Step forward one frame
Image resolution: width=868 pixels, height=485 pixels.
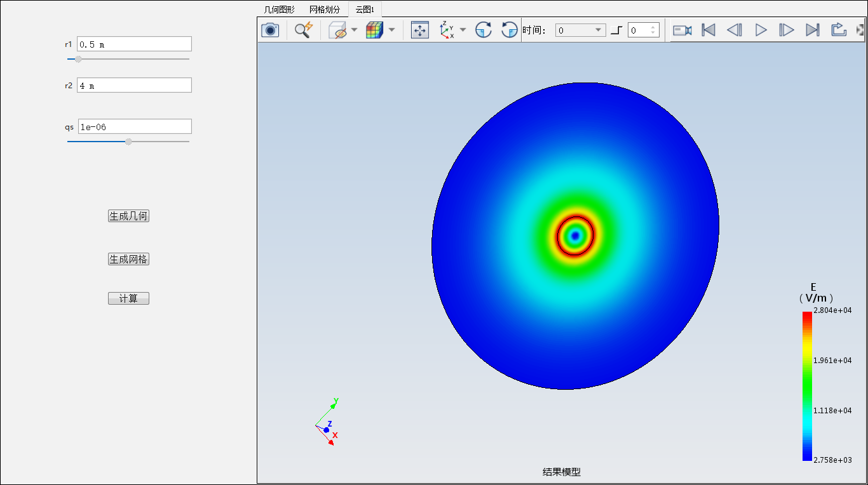[787, 30]
